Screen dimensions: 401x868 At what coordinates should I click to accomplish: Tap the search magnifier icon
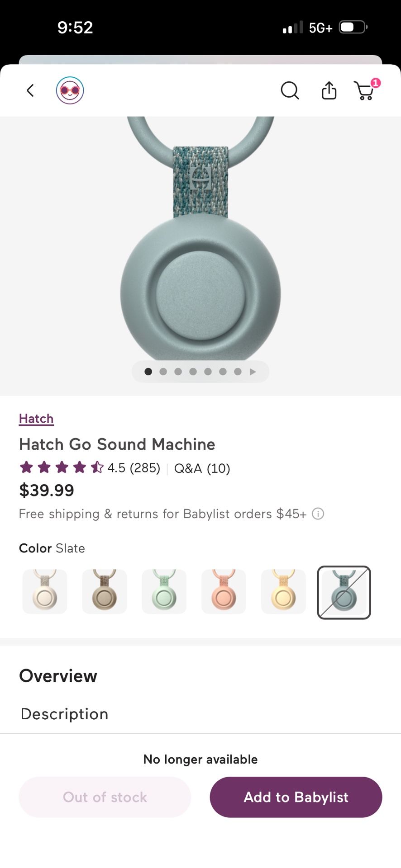[x=290, y=91]
